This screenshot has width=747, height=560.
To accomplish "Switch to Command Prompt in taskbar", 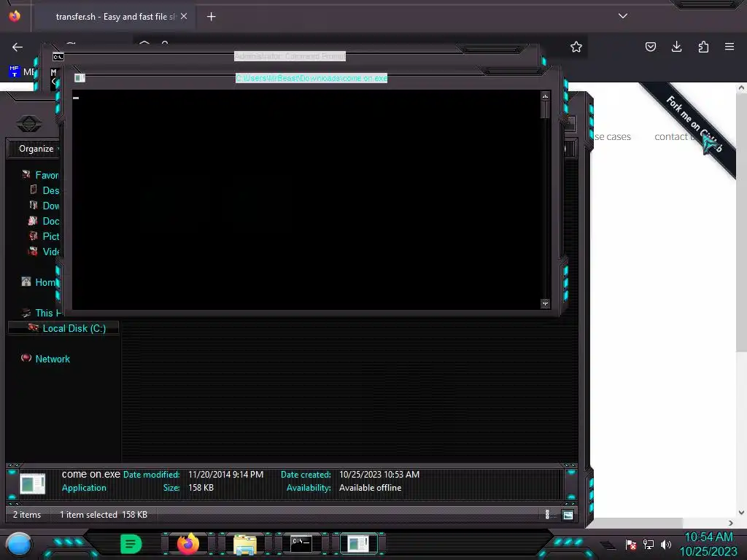I will pos(301,544).
